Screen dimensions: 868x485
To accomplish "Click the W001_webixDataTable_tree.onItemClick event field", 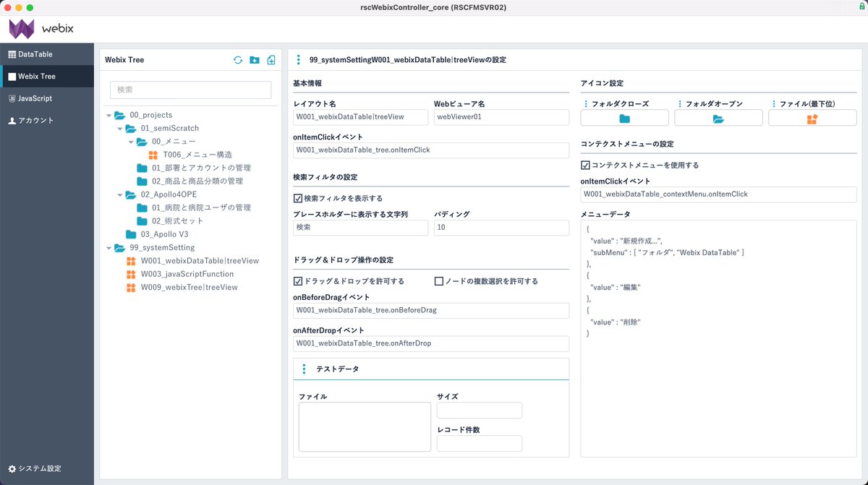I will click(x=431, y=150).
